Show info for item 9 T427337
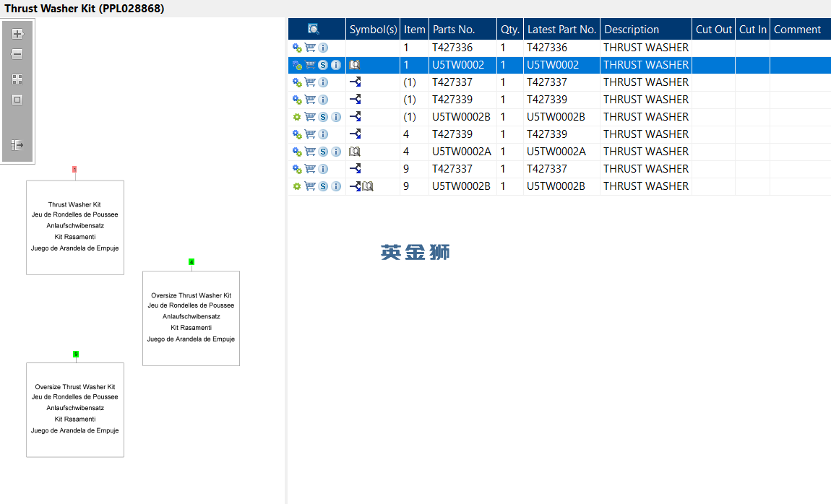Image resolution: width=831 pixels, height=504 pixels. tap(323, 170)
